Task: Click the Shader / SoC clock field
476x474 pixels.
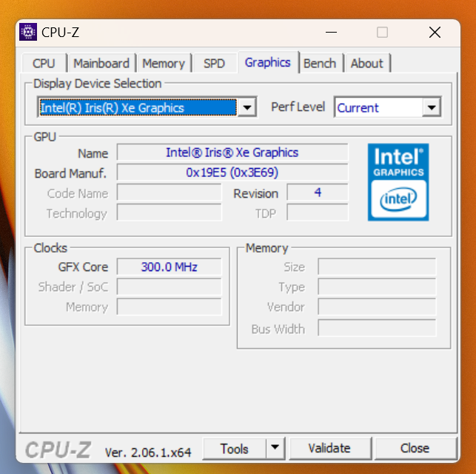Action: point(169,287)
